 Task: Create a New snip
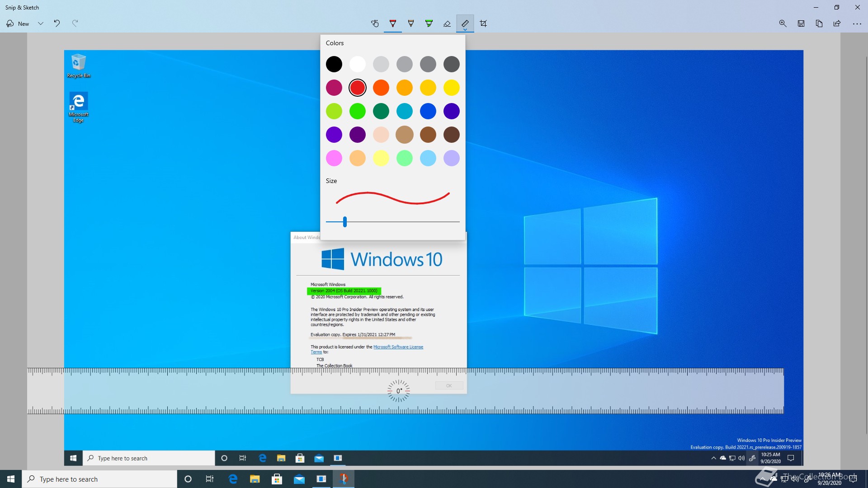(18, 23)
